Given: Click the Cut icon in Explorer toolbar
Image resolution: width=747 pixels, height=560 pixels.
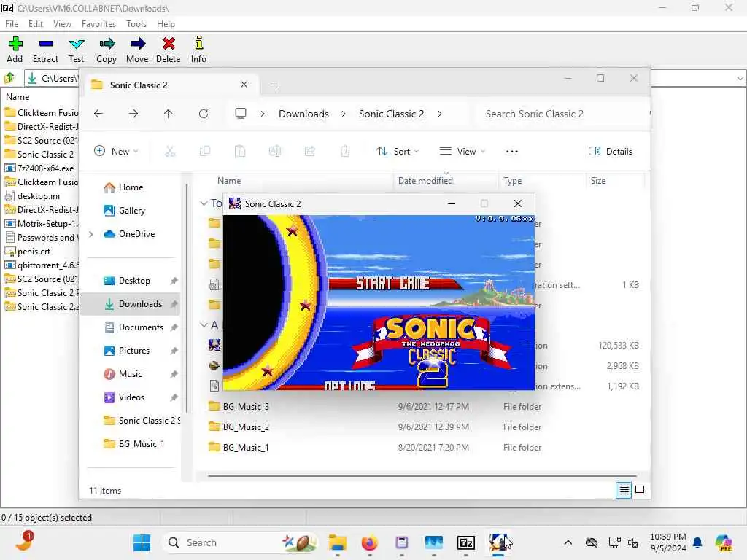Looking at the screenshot, I should point(170,152).
